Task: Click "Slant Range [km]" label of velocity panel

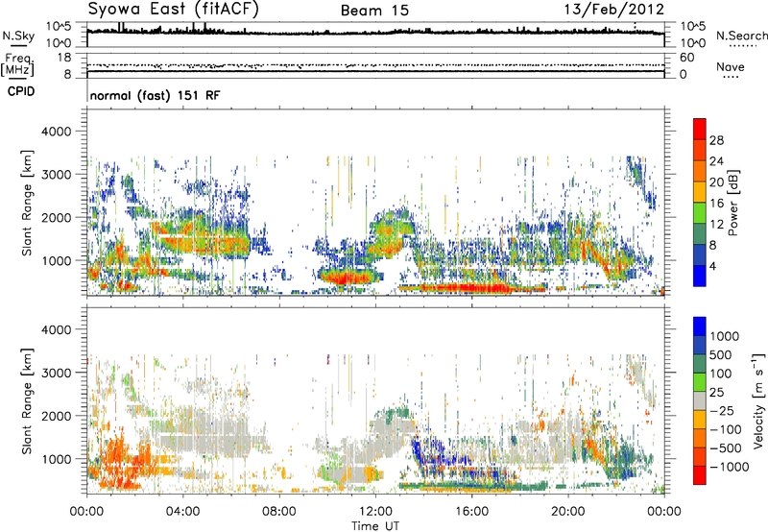Action: click(27, 400)
